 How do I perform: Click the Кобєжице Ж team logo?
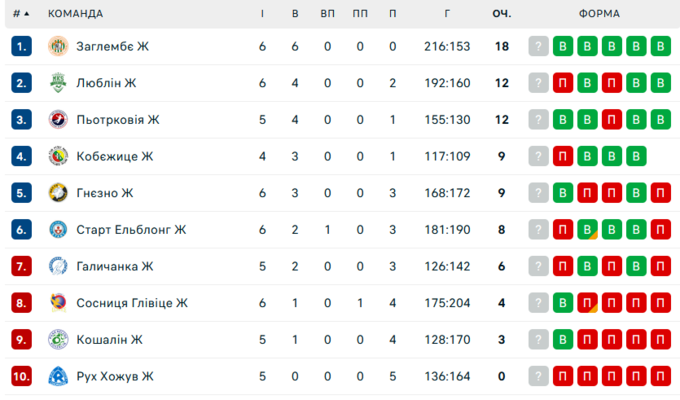pos(57,156)
